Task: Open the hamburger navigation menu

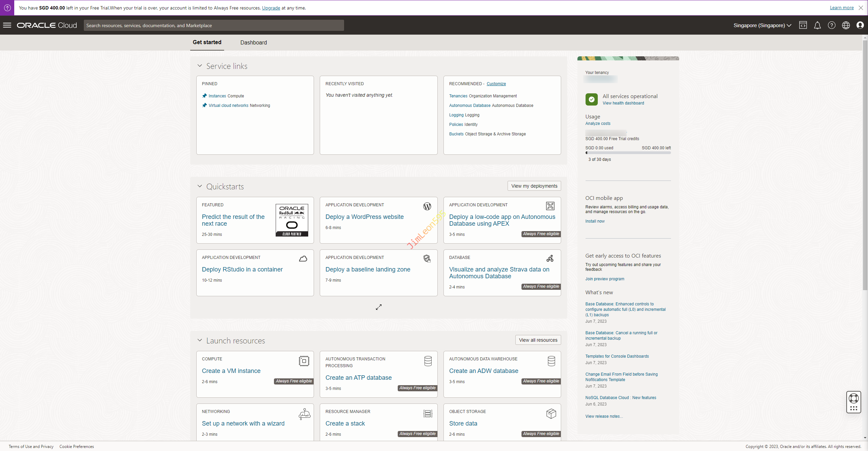Action: pos(7,25)
